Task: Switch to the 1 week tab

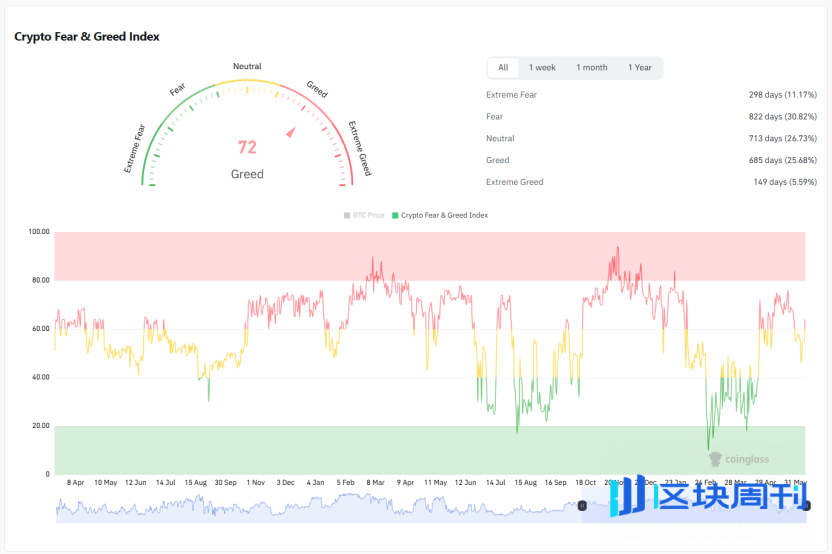Action: point(542,67)
